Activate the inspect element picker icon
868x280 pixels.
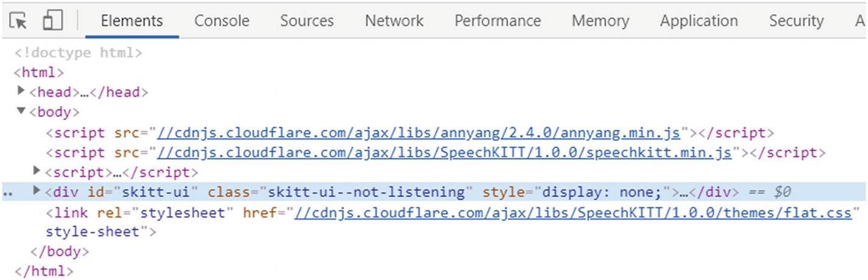coord(18,21)
